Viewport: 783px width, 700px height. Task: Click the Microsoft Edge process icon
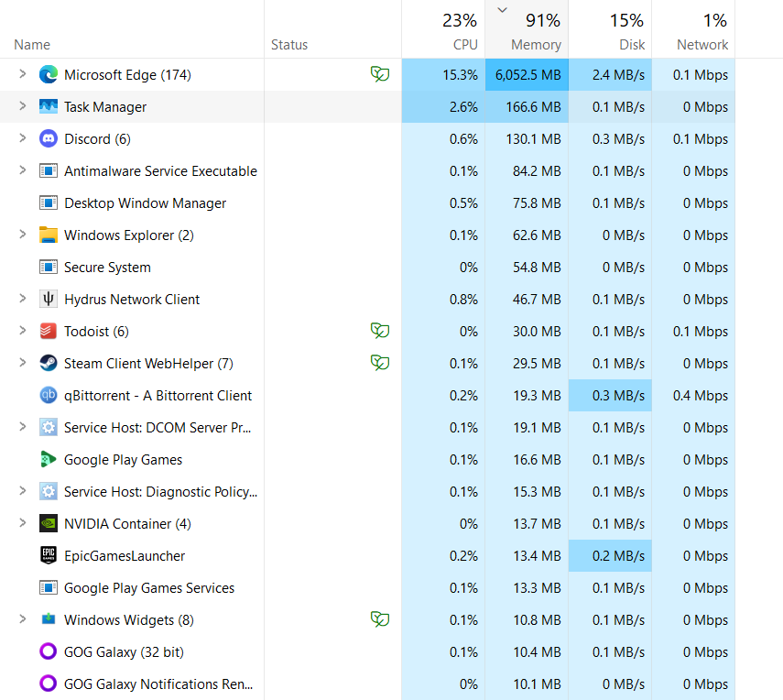click(x=49, y=75)
